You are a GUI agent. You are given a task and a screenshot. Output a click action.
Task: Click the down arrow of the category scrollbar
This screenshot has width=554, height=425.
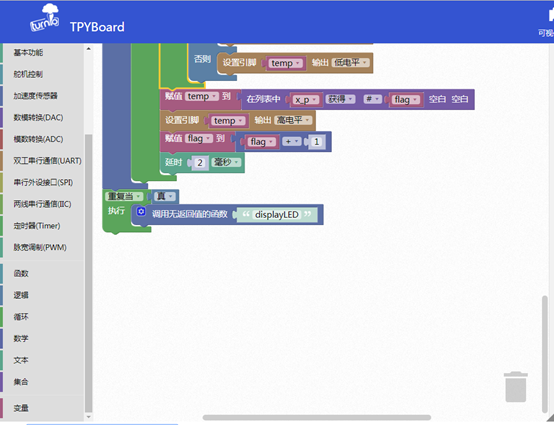click(88, 417)
